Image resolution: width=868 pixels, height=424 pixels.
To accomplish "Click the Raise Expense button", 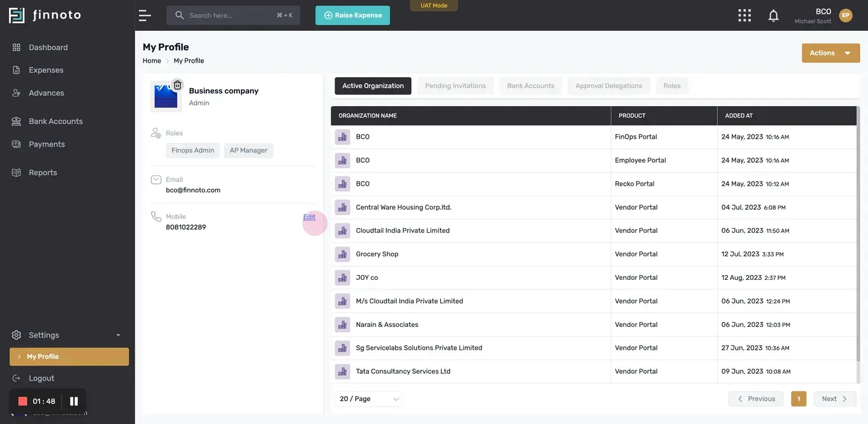I will coord(353,15).
